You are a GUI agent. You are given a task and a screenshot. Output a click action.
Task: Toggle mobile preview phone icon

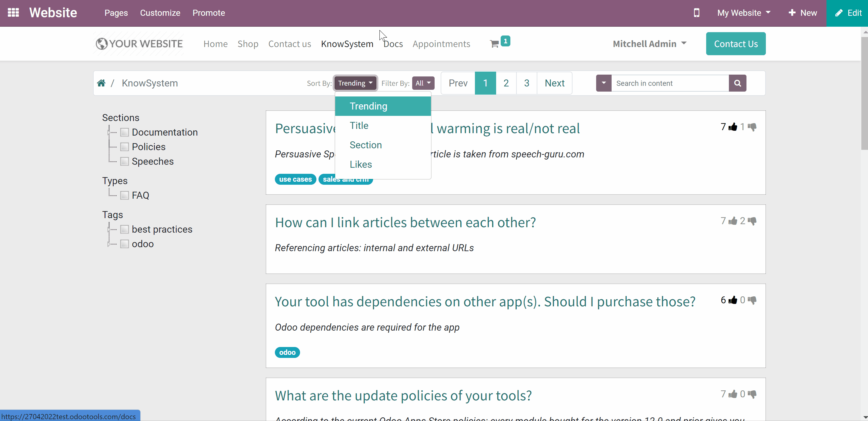[x=696, y=13]
